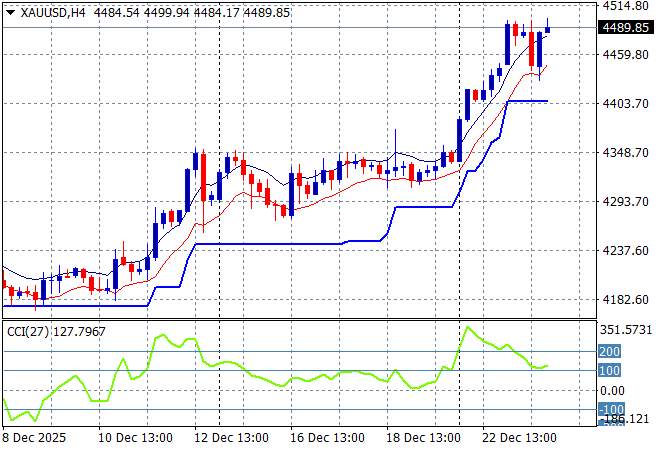Click the 4403.70 price axis label
The width and height of the screenshot is (660, 450).
tap(626, 104)
